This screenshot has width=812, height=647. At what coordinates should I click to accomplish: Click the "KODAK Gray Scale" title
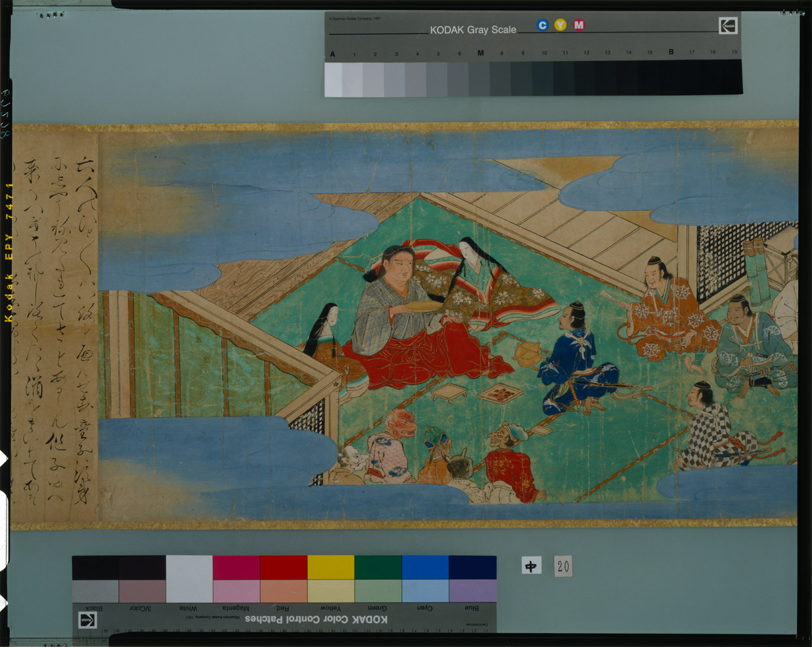pos(473,30)
